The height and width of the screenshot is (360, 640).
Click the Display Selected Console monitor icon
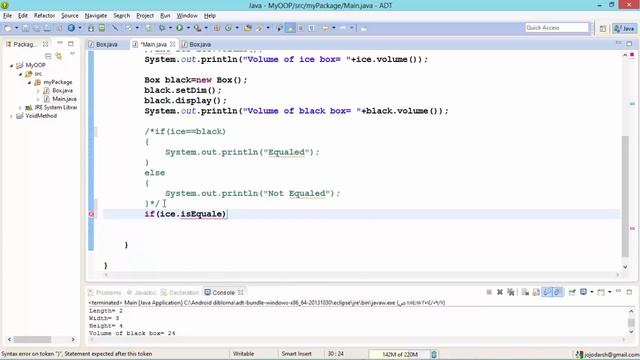[584, 292]
